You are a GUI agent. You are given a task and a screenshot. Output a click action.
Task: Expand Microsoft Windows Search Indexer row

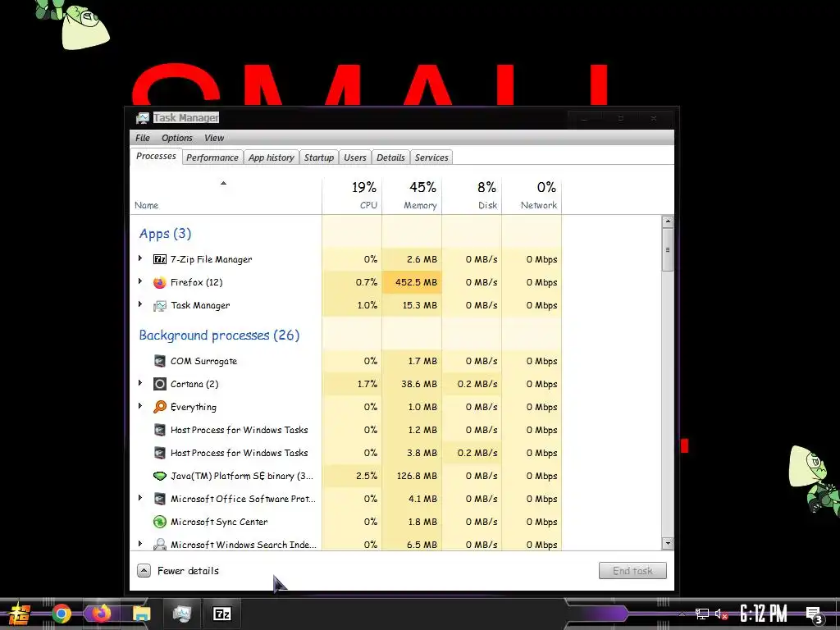[x=140, y=544]
